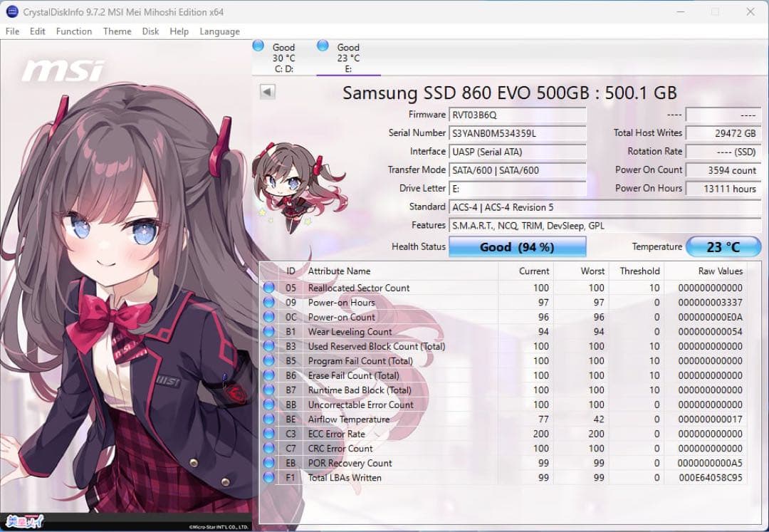Screen dimensions: 769x532
Task: Click the Attribute Name column header
Action: coord(340,271)
